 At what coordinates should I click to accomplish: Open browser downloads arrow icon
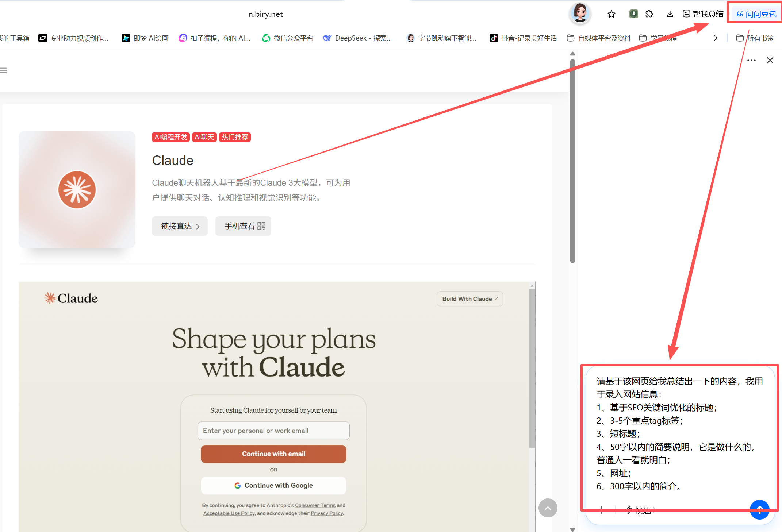pyautogui.click(x=670, y=14)
